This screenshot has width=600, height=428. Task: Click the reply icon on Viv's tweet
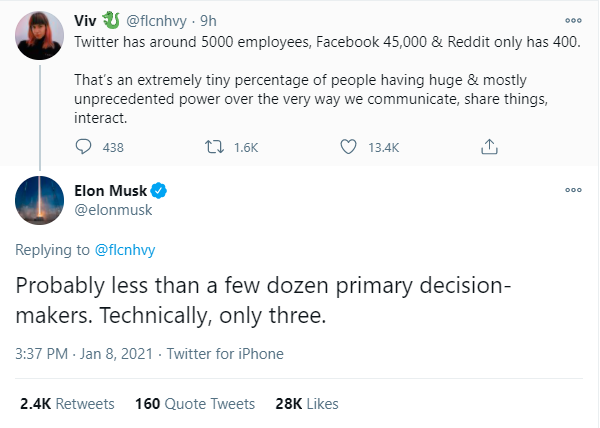coord(86,147)
